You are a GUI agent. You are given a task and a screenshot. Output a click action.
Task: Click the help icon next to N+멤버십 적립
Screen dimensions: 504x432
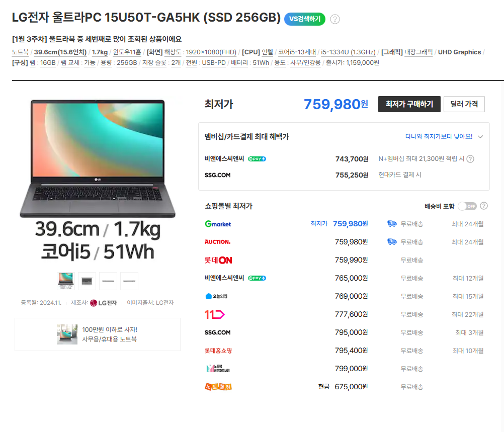[x=470, y=159]
